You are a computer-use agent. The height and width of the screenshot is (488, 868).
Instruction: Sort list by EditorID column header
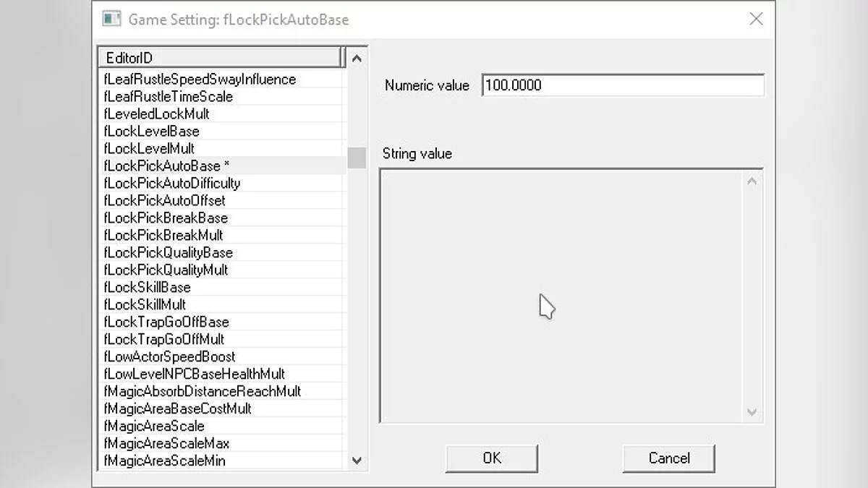click(220, 58)
